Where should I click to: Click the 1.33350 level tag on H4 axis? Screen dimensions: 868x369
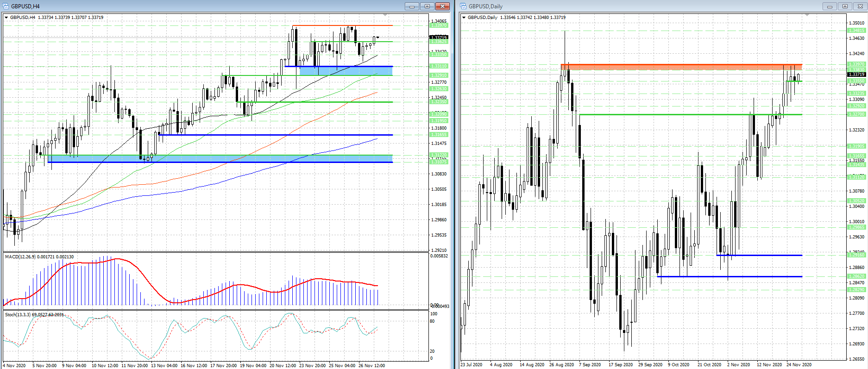coord(439,55)
